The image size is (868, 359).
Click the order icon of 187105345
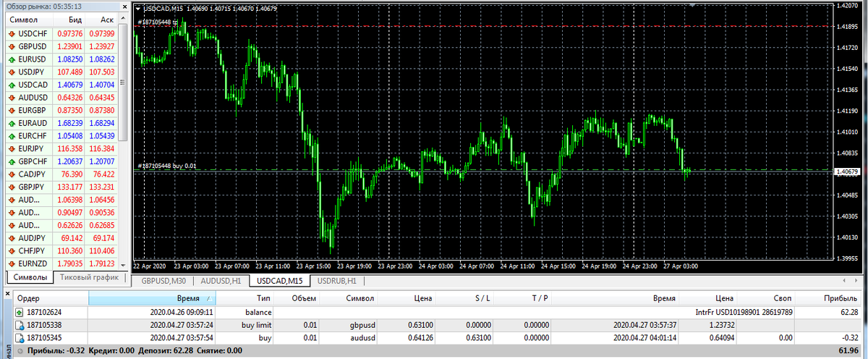pos(19,337)
